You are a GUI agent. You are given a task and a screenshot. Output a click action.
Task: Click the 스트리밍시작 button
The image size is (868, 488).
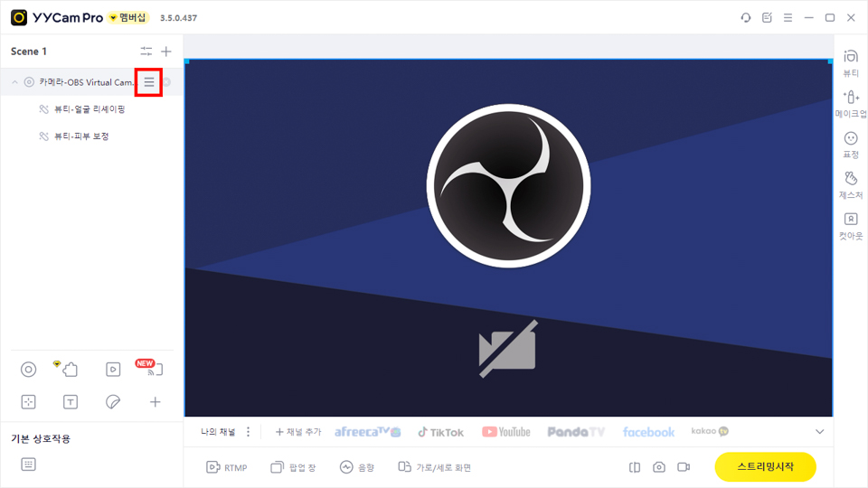coord(765,467)
